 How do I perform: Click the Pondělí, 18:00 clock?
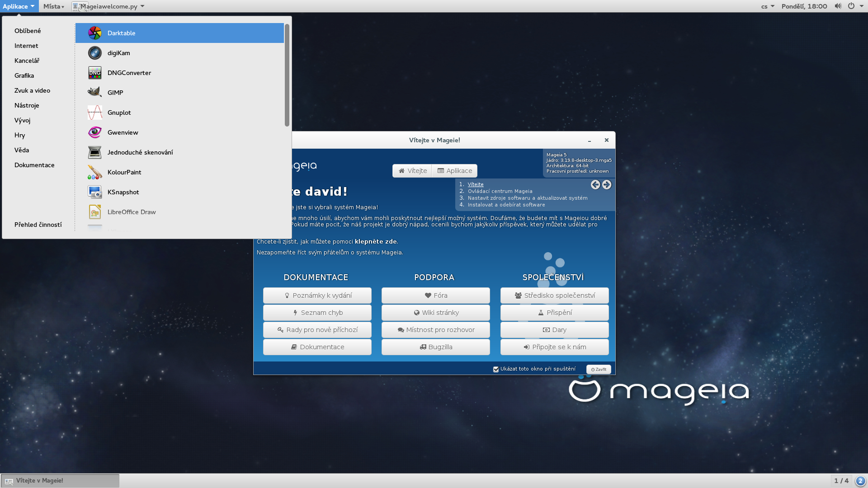pos(804,6)
